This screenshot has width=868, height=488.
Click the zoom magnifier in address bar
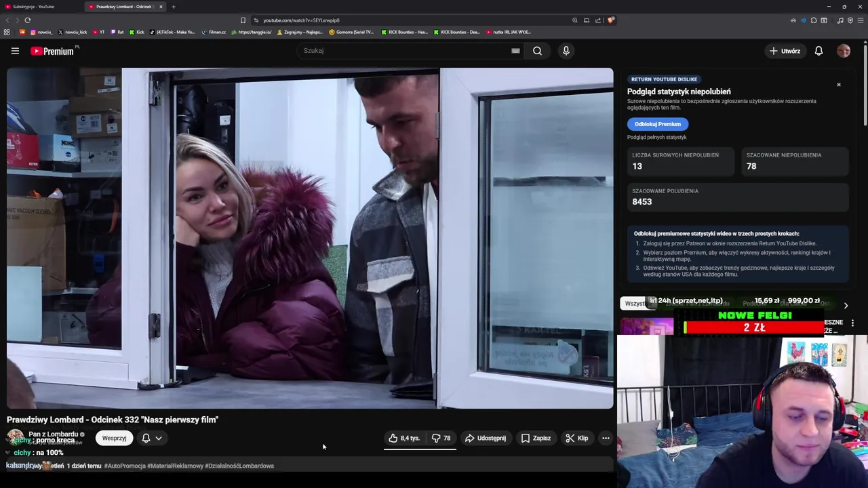tap(575, 20)
